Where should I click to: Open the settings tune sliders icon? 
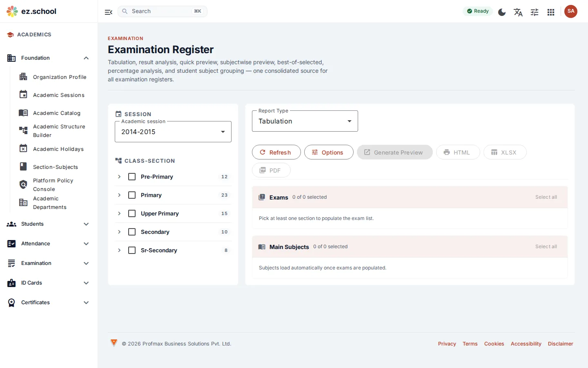535,12
